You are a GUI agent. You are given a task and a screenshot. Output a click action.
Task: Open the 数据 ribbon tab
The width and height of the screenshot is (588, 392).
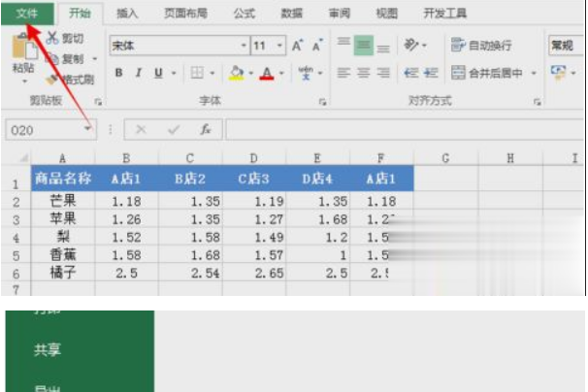click(292, 14)
